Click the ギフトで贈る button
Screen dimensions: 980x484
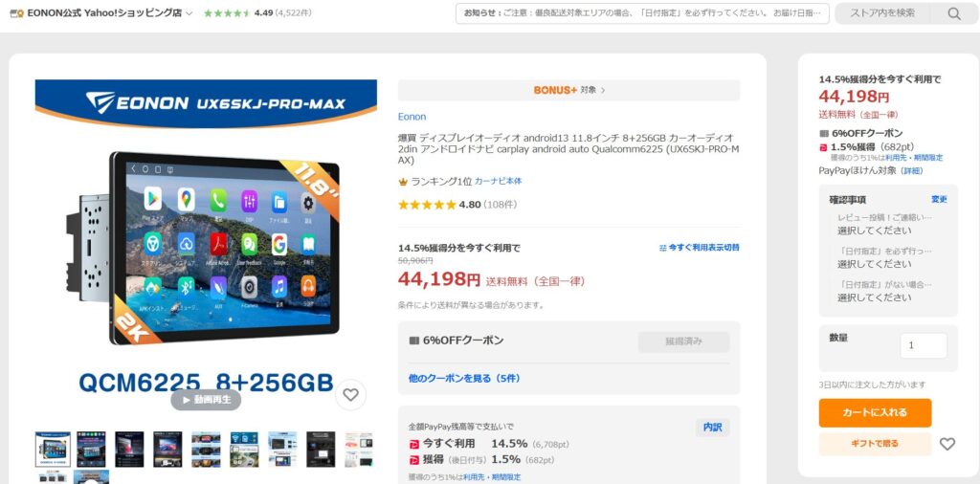875,444
